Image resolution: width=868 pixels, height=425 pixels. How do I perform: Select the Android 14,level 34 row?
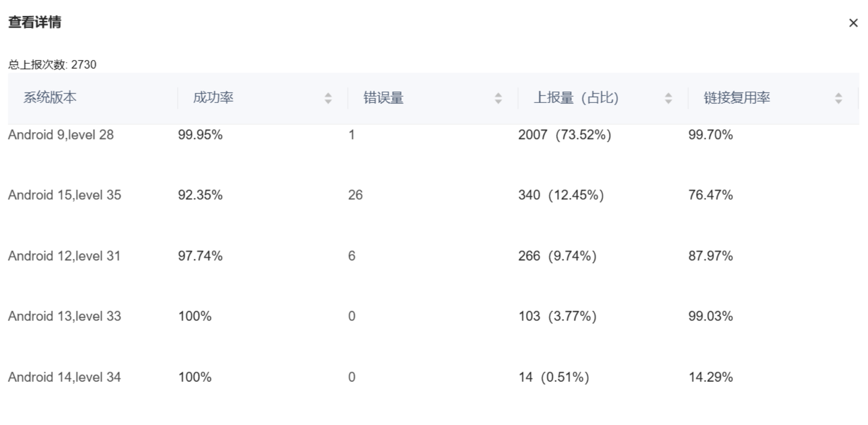pos(64,377)
